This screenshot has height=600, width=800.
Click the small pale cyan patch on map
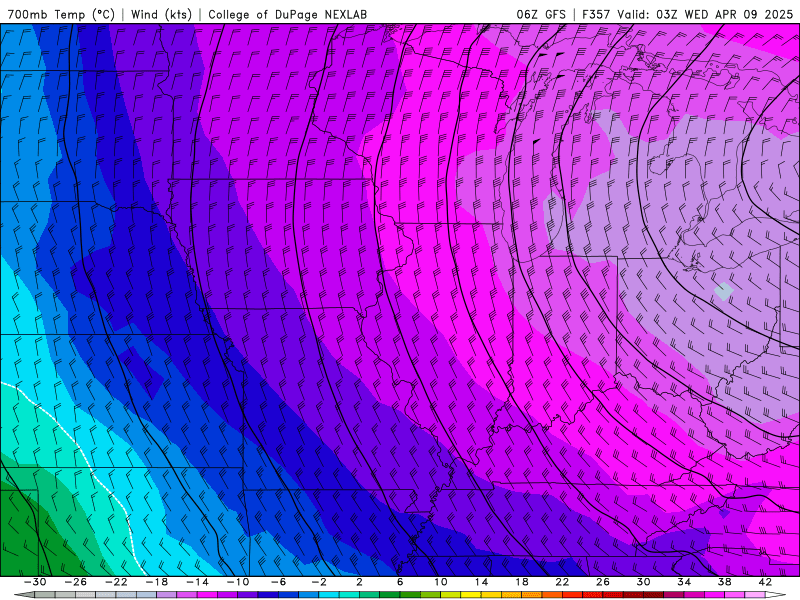(x=723, y=291)
